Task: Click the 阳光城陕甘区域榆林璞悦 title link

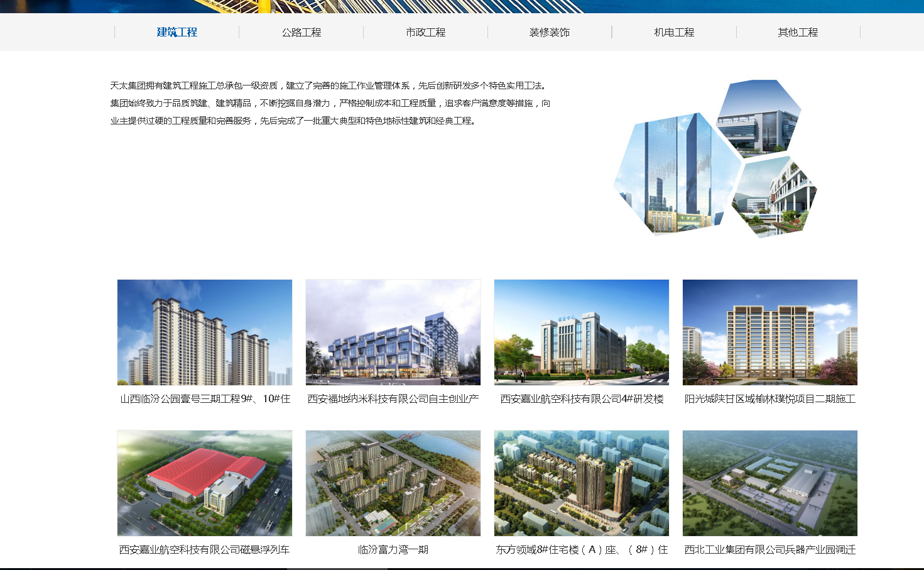Action: (x=770, y=399)
